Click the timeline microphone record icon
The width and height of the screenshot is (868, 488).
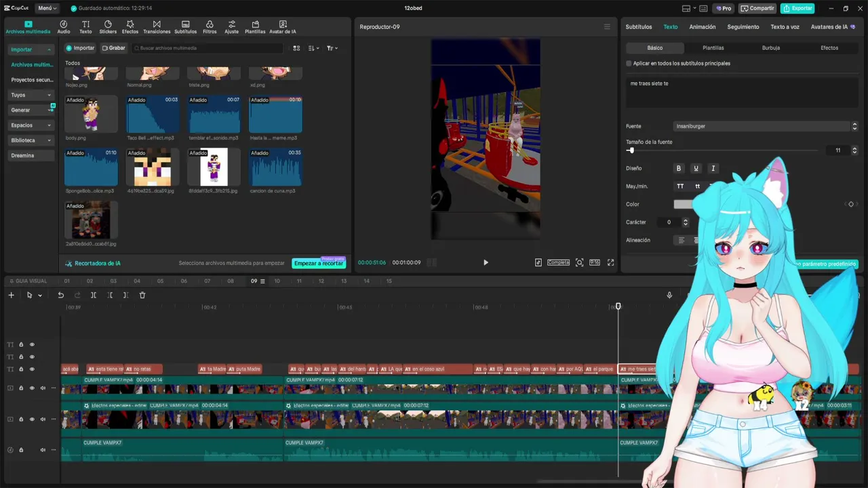click(x=669, y=295)
